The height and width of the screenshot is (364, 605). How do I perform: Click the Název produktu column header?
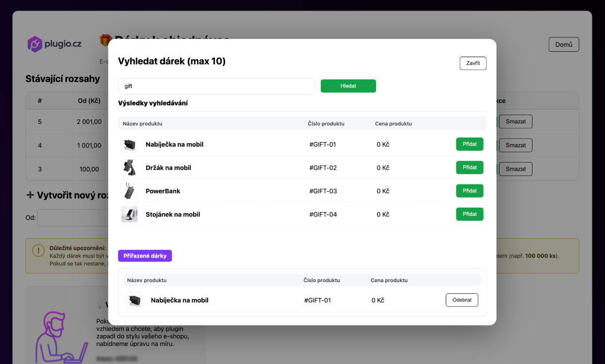[x=142, y=123]
